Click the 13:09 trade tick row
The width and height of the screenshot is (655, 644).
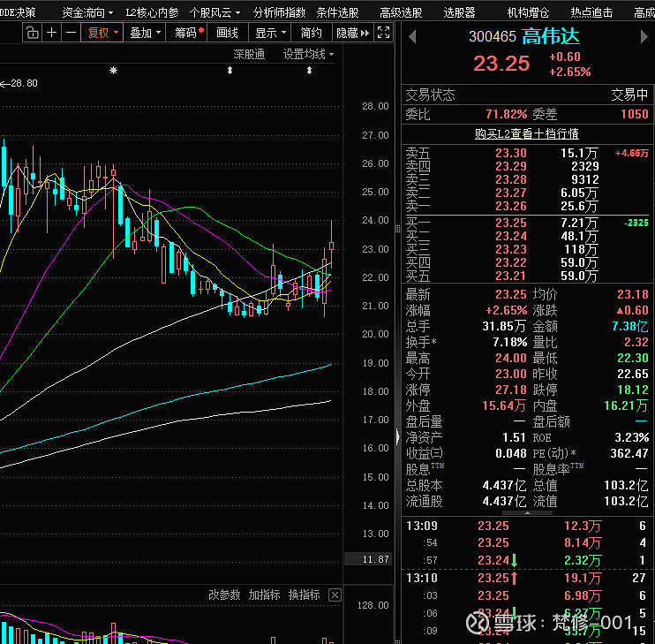tap(527, 526)
